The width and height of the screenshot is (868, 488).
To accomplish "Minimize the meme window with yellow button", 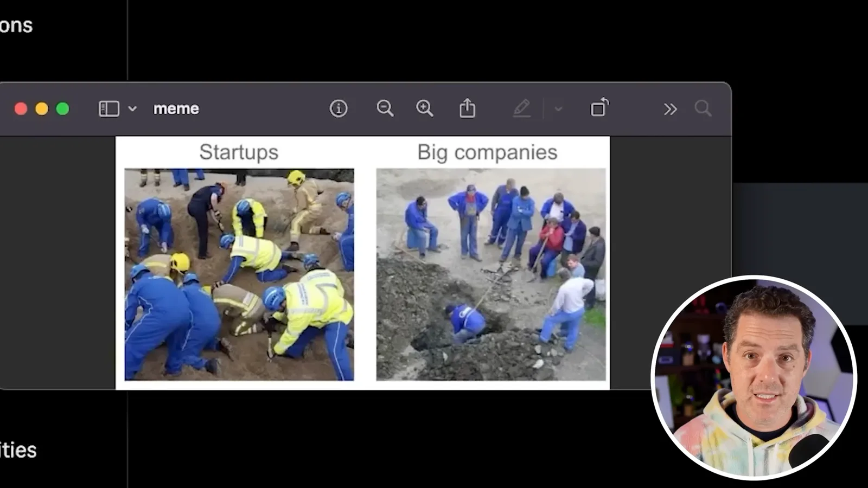I will 42,108.
